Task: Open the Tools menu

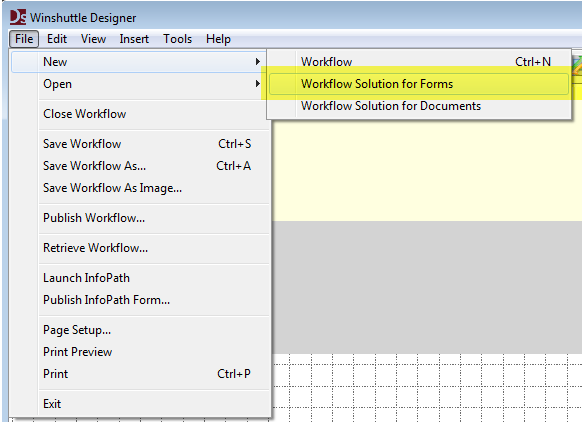Action: [x=177, y=39]
